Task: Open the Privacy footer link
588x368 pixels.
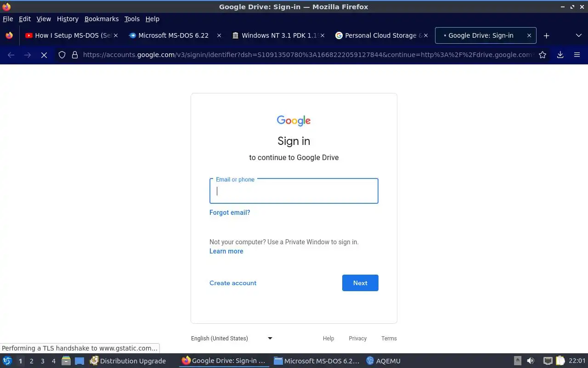Action: [x=357, y=339]
